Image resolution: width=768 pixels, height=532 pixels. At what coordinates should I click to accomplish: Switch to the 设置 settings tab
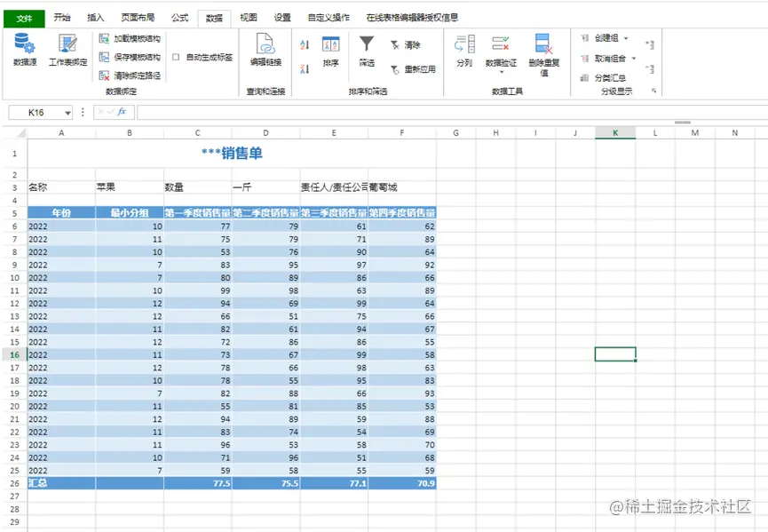tap(282, 18)
